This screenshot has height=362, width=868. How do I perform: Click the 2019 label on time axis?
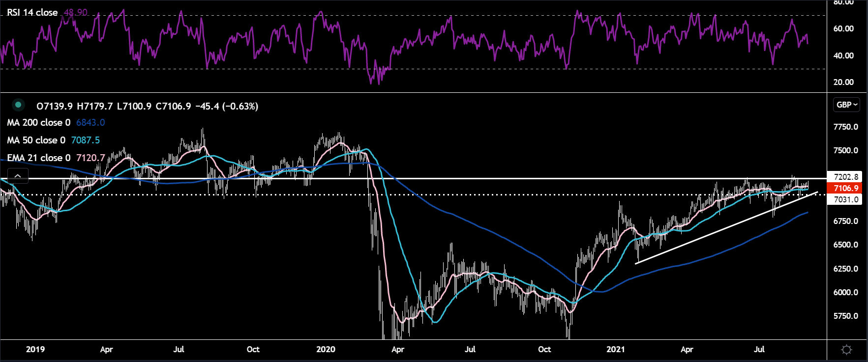point(35,349)
